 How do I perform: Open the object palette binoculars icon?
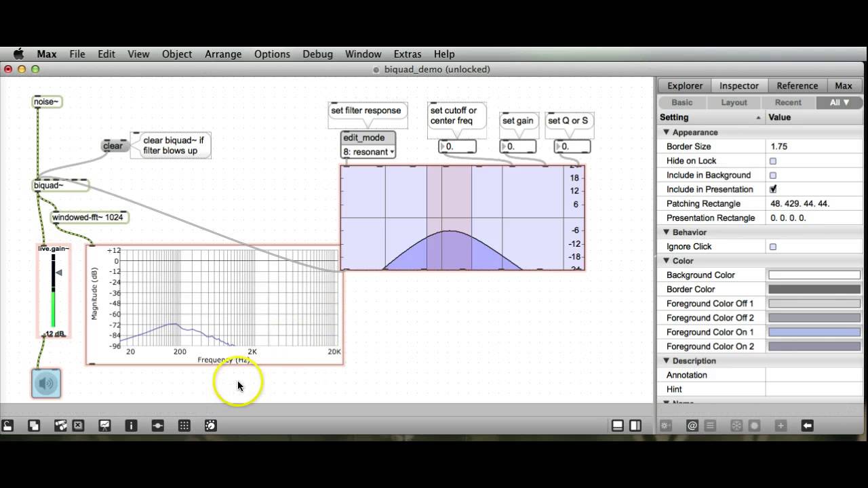(60, 426)
